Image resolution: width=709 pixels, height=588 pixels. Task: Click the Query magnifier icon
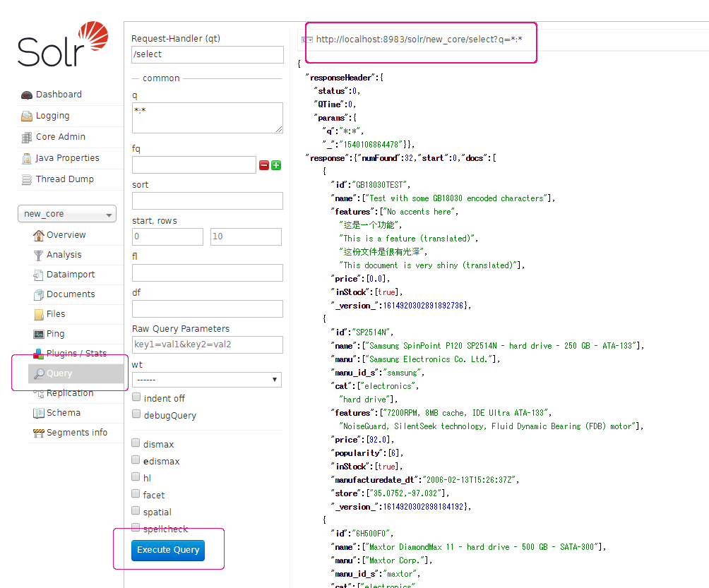point(40,373)
